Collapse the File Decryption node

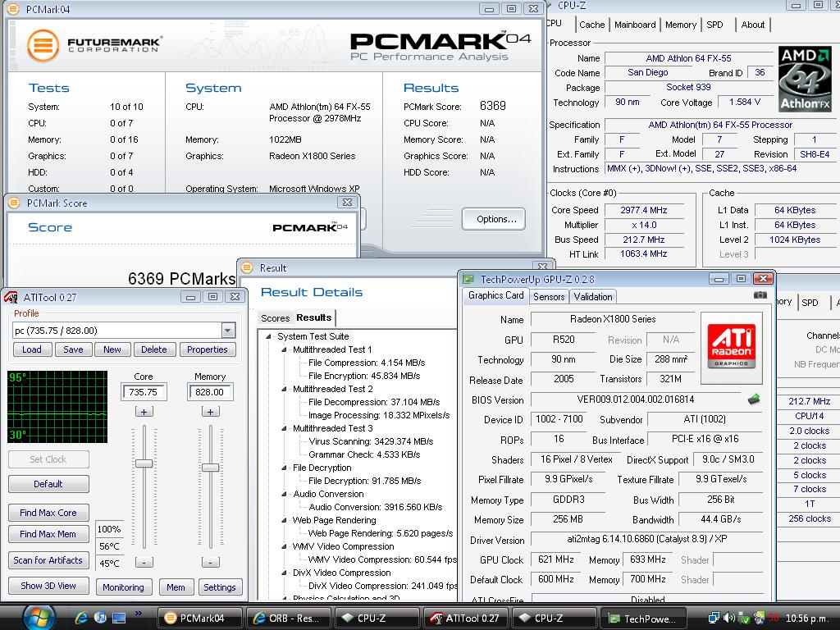click(x=284, y=468)
